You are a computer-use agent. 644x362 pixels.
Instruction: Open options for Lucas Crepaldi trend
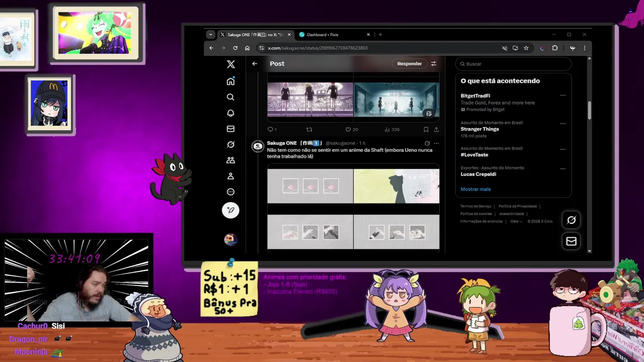(563, 168)
